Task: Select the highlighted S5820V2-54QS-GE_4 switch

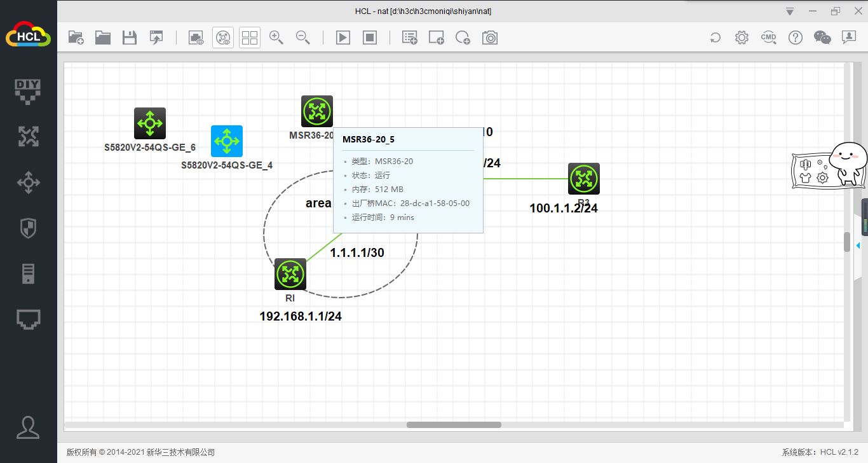Action: pos(227,141)
